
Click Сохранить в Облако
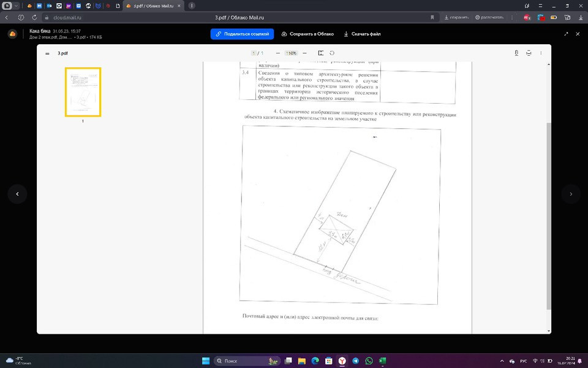[309, 34]
